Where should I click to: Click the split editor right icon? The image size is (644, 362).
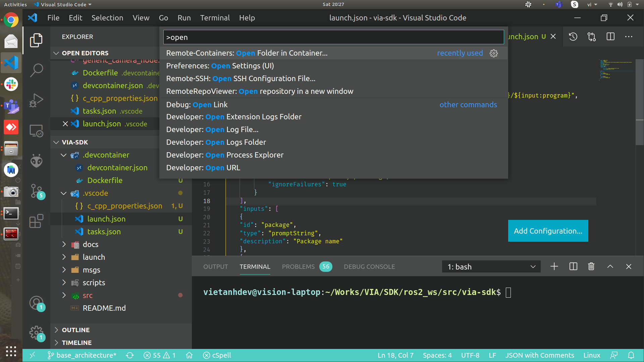(x=610, y=37)
